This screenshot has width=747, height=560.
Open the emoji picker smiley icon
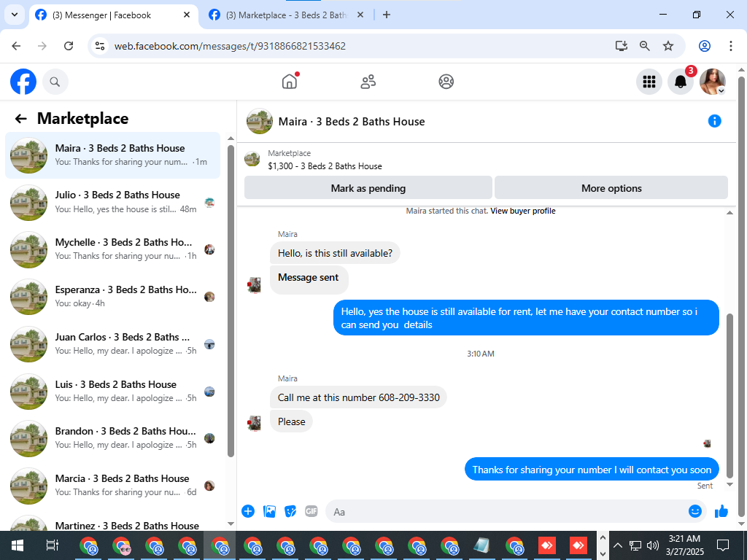(695, 511)
